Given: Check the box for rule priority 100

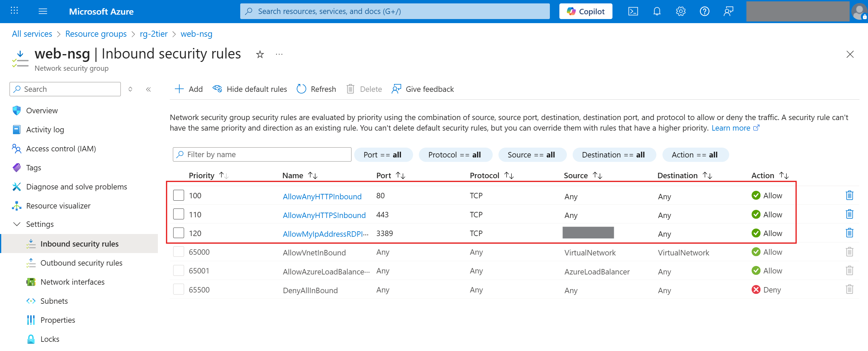Looking at the screenshot, I should point(179,196).
